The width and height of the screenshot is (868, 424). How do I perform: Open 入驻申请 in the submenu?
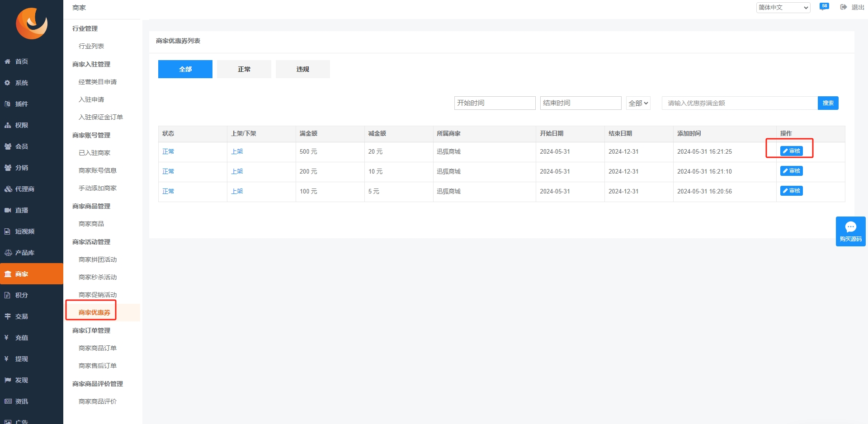(91, 99)
